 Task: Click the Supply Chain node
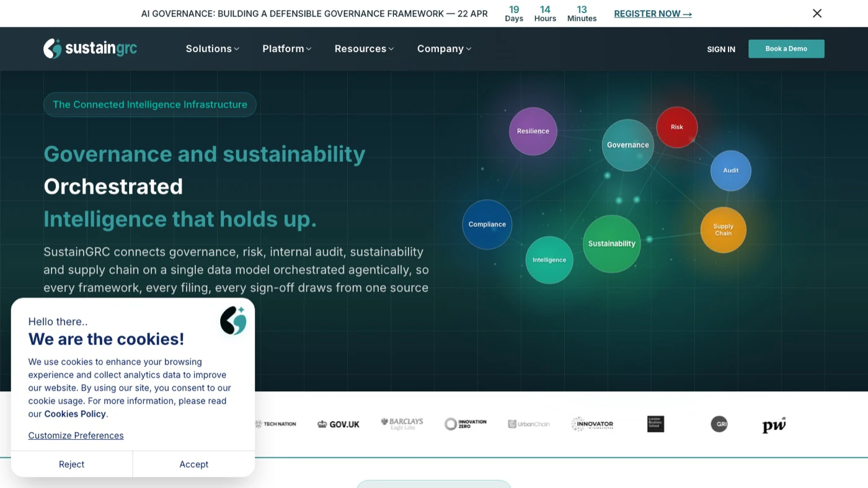tap(723, 229)
